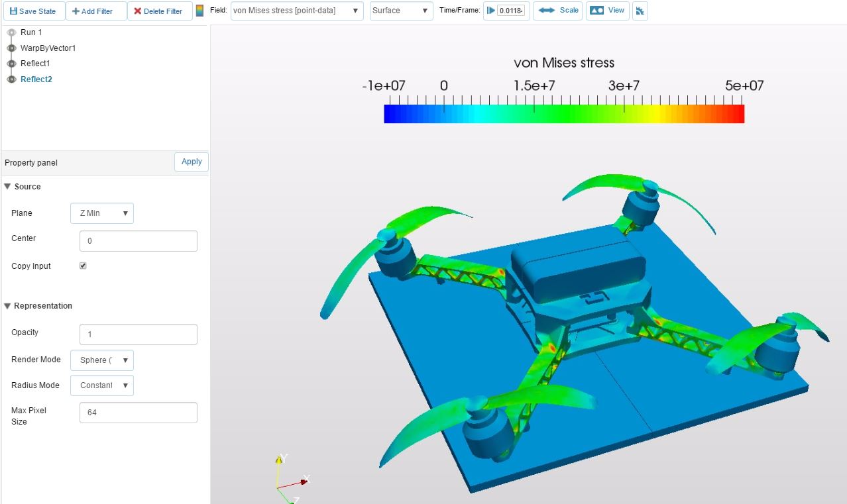Viewport: 847px width, 504px height.
Task: Select the WarpByVector1 filter
Action: tap(48, 48)
